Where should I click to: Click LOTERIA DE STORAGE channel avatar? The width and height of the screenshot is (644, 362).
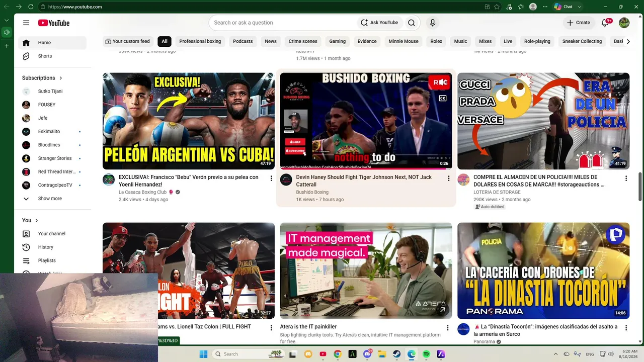click(463, 180)
